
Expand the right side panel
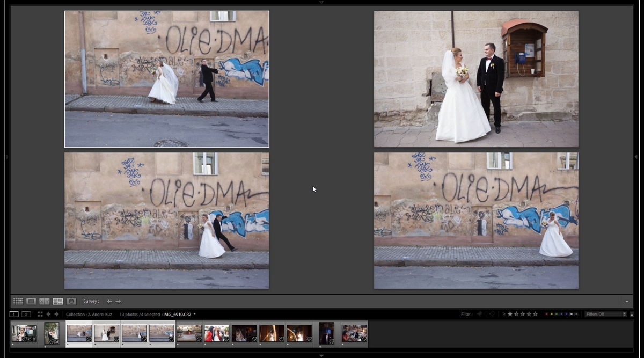tap(636, 157)
